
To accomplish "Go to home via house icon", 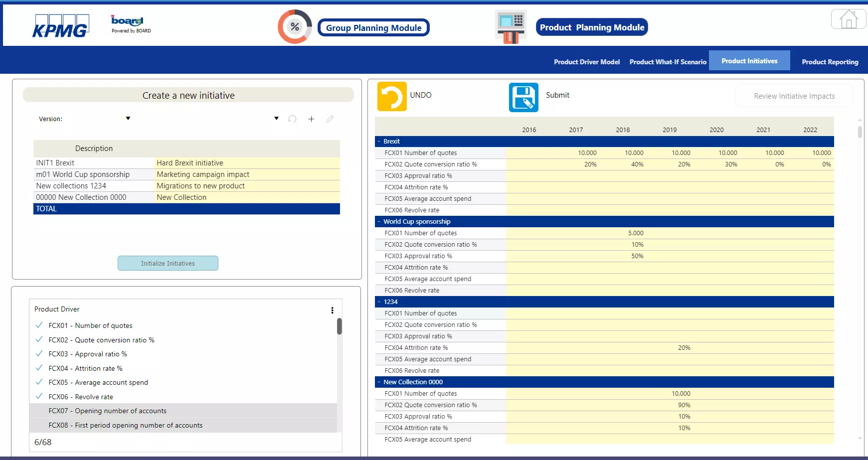I will (x=848, y=20).
